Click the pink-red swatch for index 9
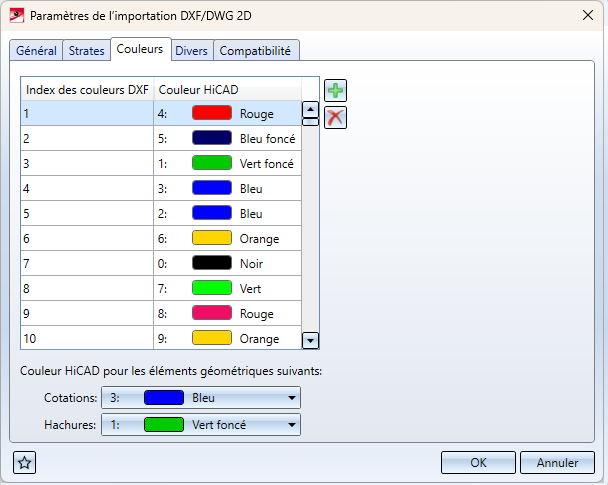 (212, 313)
